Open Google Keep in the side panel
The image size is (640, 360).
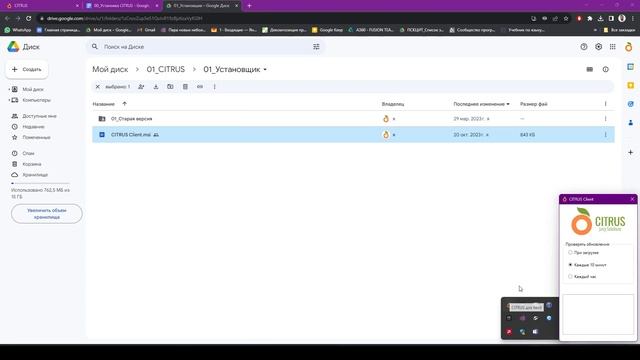[631, 85]
